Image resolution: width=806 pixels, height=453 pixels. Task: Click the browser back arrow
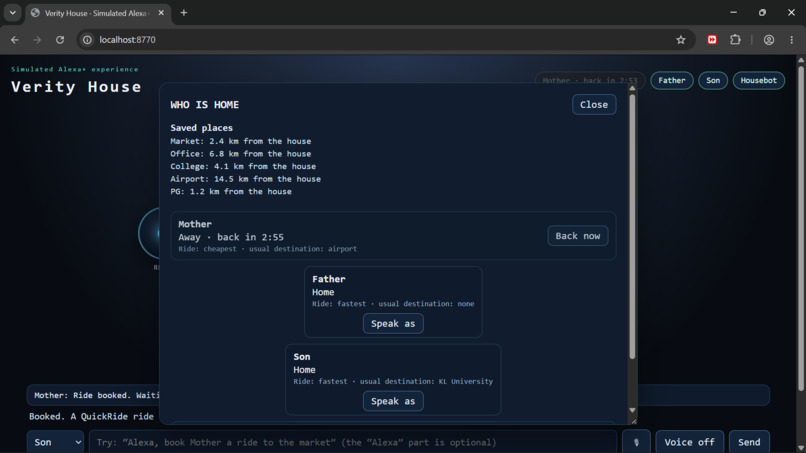[x=14, y=40]
